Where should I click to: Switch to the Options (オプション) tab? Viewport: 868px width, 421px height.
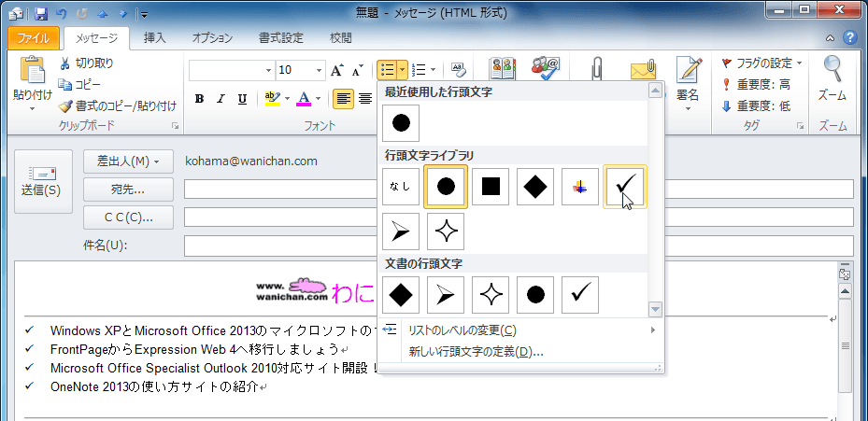pos(212,38)
